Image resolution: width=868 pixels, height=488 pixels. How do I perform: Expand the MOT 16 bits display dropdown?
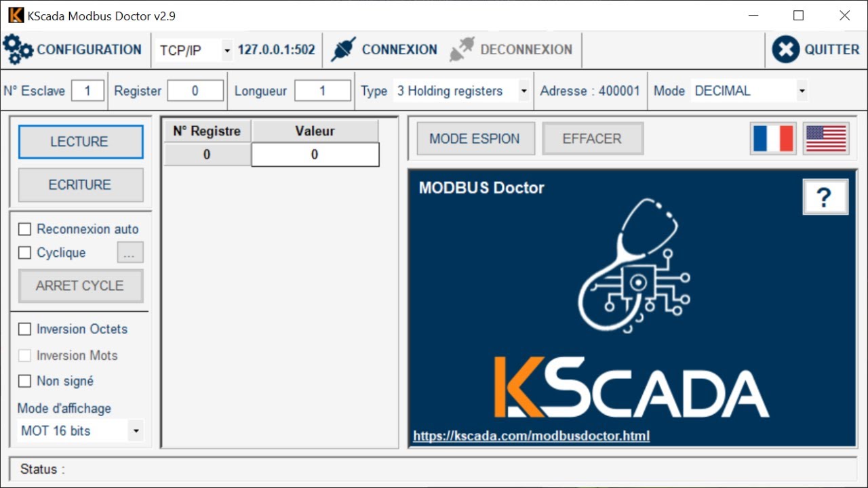(136, 431)
